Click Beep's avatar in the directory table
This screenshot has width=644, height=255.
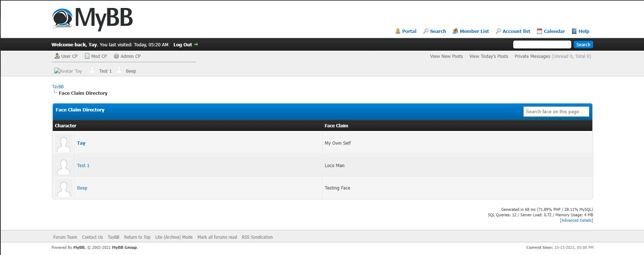coord(64,188)
